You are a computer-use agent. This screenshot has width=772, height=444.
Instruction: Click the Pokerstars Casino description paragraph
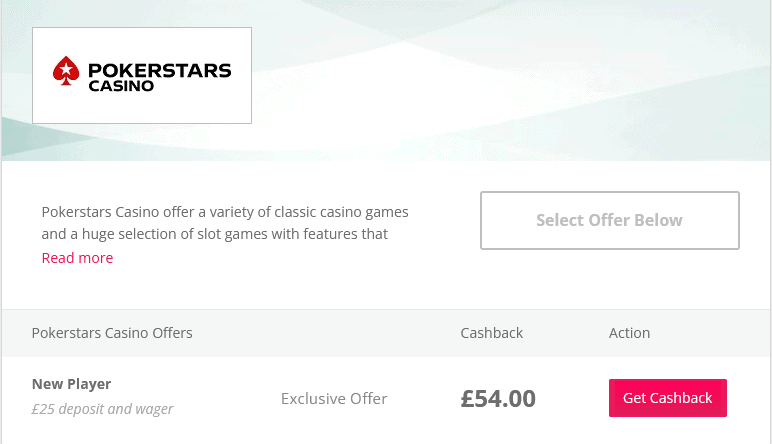225,223
